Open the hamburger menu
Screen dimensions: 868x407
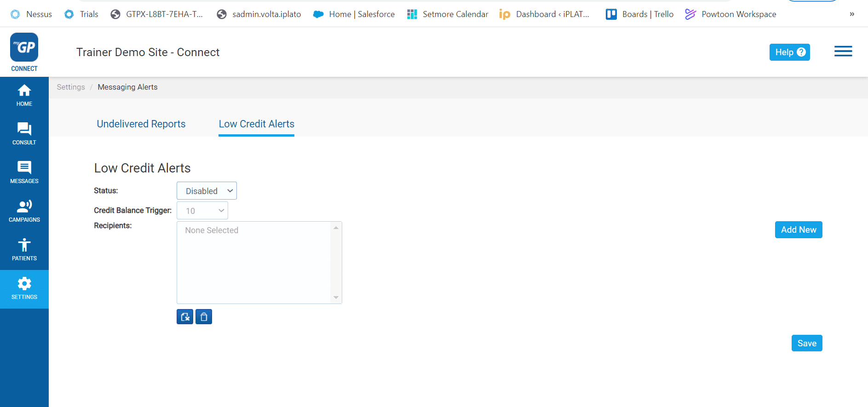point(843,52)
